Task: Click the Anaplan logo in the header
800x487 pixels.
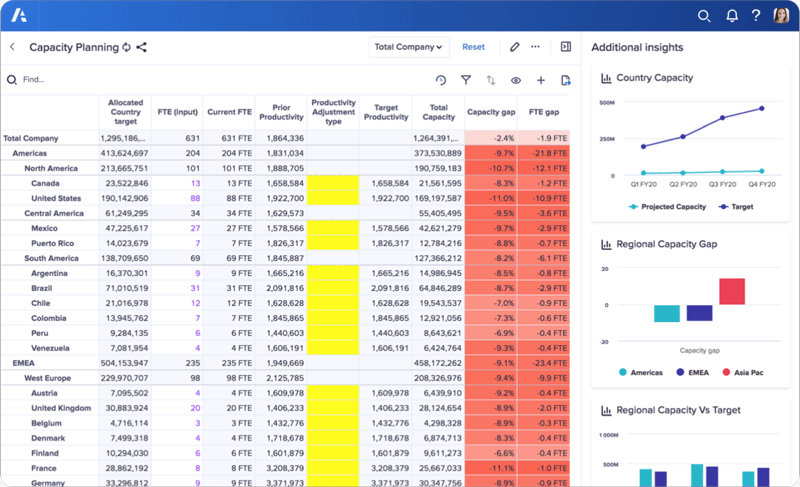Action: point(21,16)
